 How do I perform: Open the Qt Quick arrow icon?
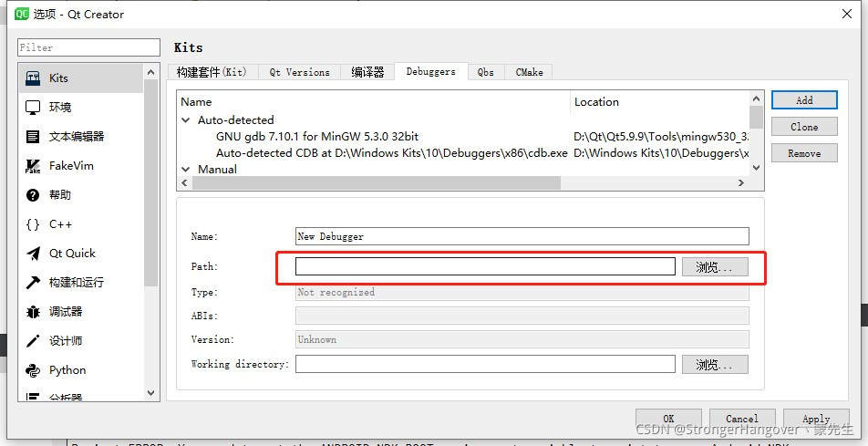(33, 254)
